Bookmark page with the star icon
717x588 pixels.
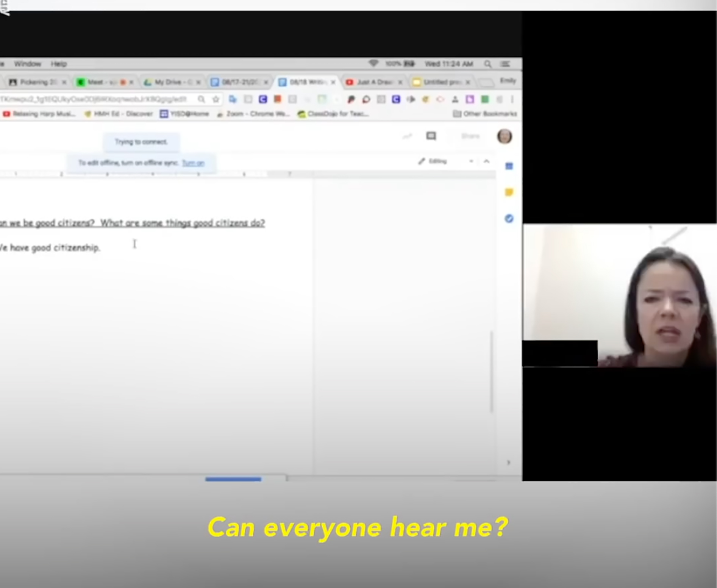(216, 99)
